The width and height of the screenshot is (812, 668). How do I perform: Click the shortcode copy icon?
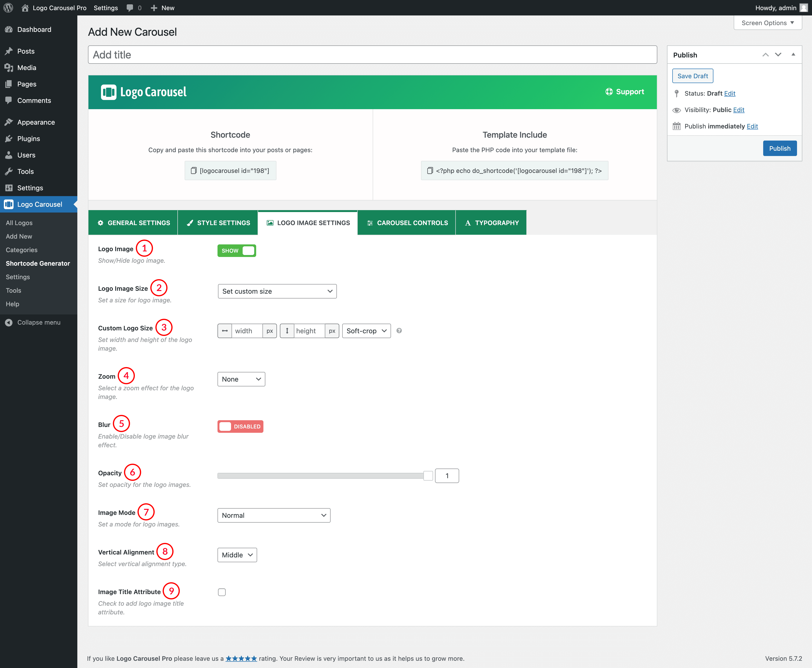coord(194,171)
